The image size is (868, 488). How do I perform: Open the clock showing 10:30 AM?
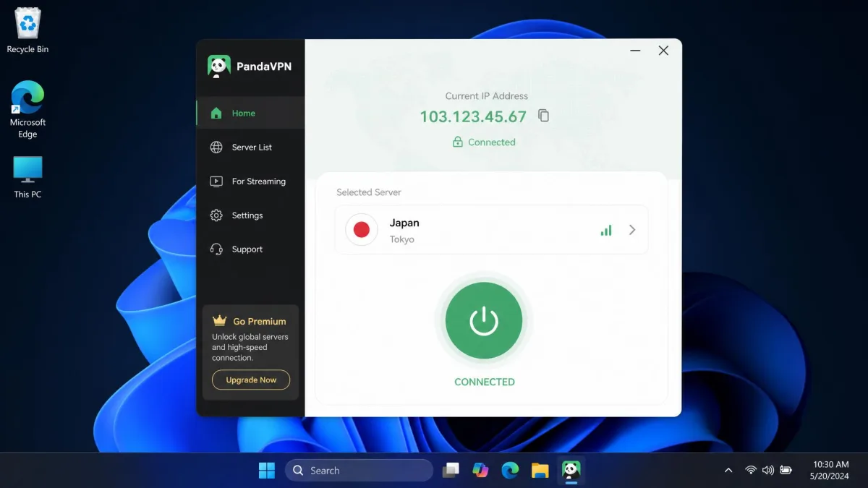(831, 471)
